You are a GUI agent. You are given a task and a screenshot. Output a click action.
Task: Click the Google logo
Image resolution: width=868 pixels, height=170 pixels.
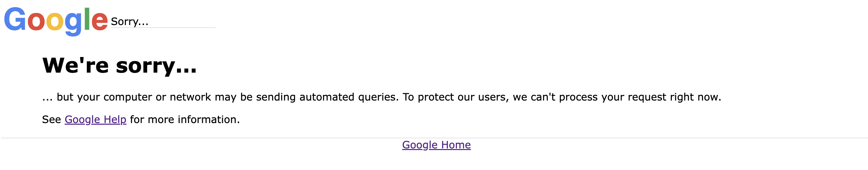pos(56,21)
